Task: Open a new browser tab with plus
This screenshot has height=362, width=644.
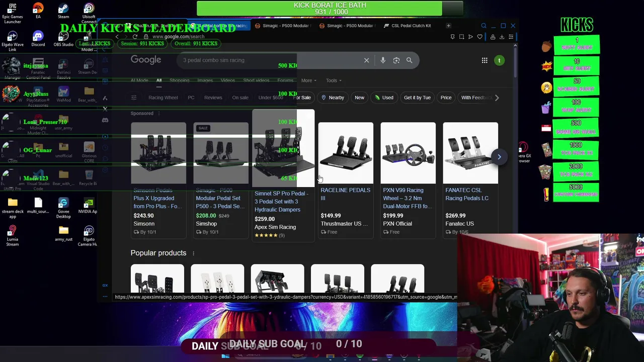Action: 448,26
